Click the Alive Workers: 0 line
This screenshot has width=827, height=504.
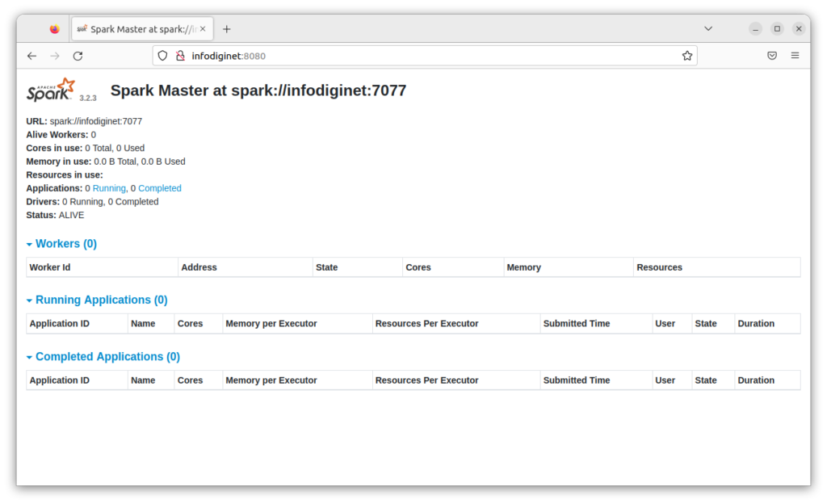[61, 135]
